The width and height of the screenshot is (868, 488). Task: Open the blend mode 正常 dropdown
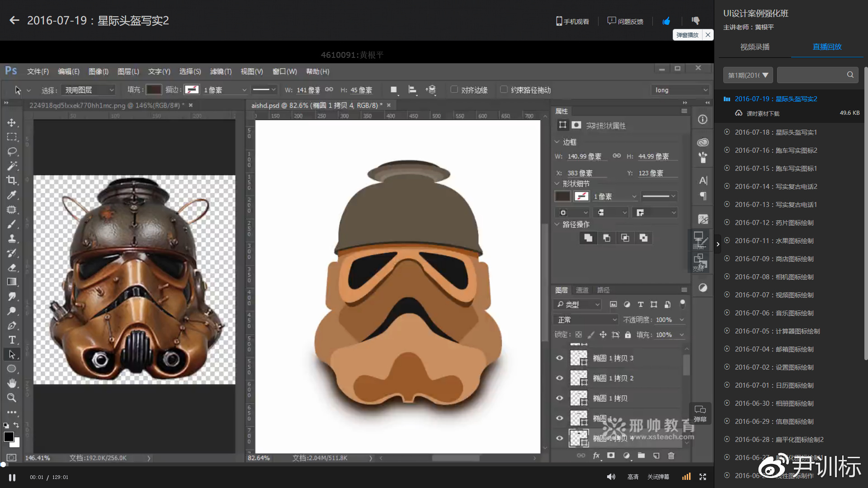click(x=586, y=319)
